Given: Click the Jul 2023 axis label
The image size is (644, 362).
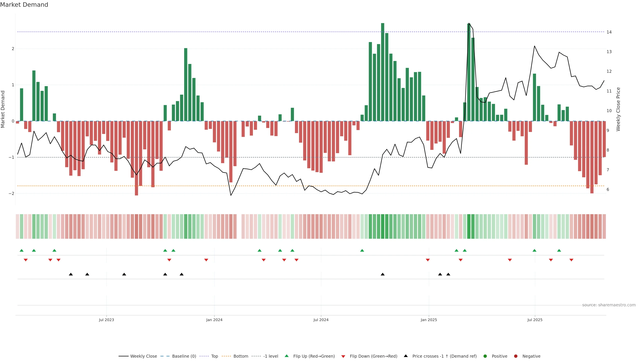Looking at the screenshot, I should pyautogui.click(x=106, y=320).
